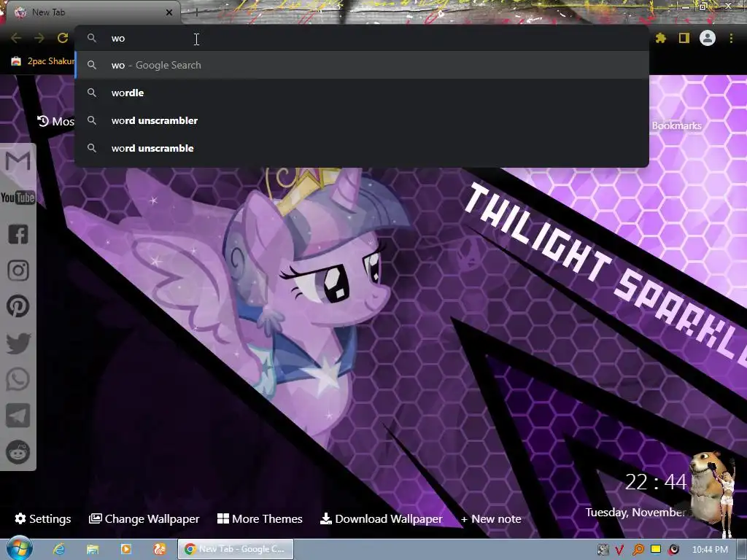Pick the 'word unscrambler' suggestion

pos(362,120)
